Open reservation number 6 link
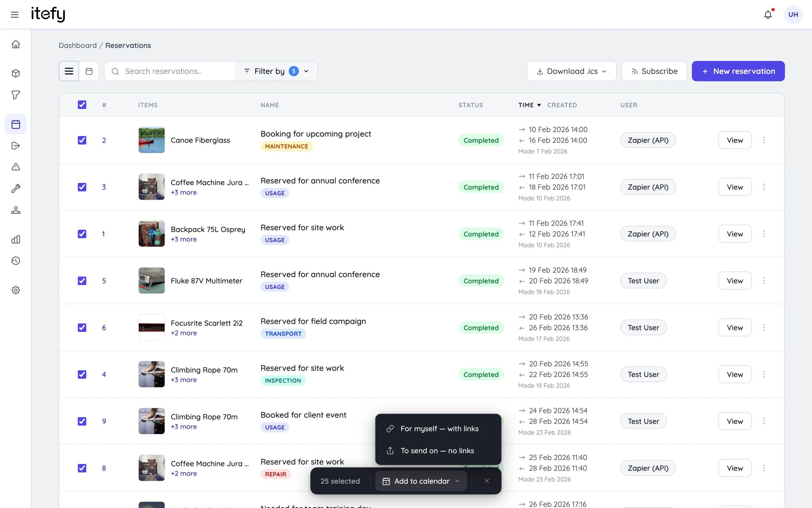Screen dimensions: 812x508 click(104, 328)
